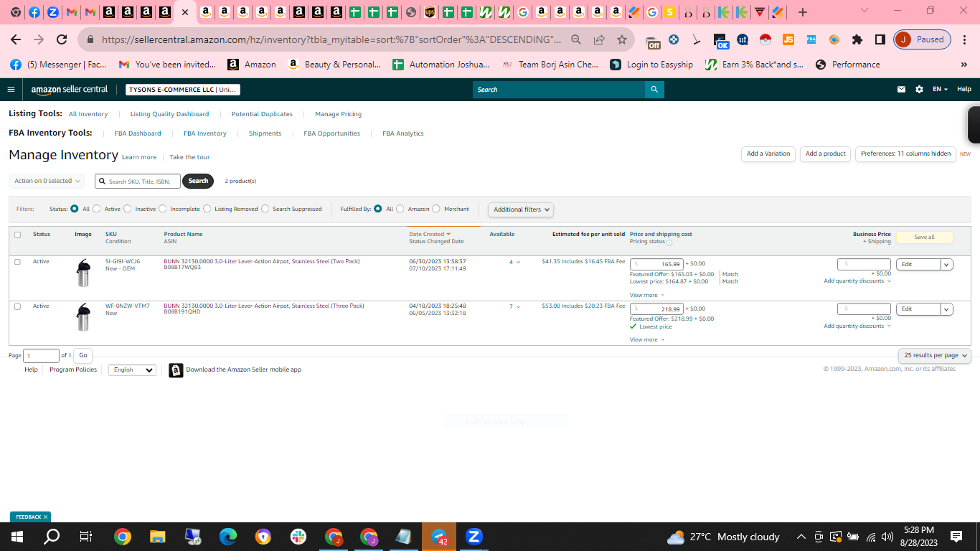Screen dimensions: 980x551
Task: Open the Seller Central mail messages icon
Action: (x=902, y=90)
